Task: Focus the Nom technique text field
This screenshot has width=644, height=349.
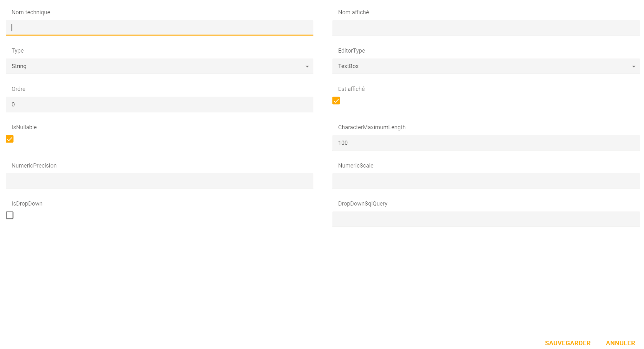Action: pos(159,28)
